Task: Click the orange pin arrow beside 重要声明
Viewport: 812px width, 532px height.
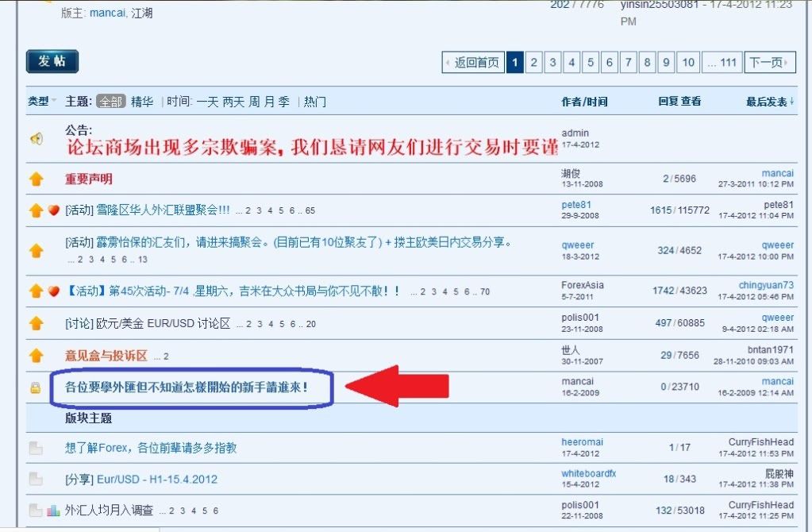Action: click(36, 179)
